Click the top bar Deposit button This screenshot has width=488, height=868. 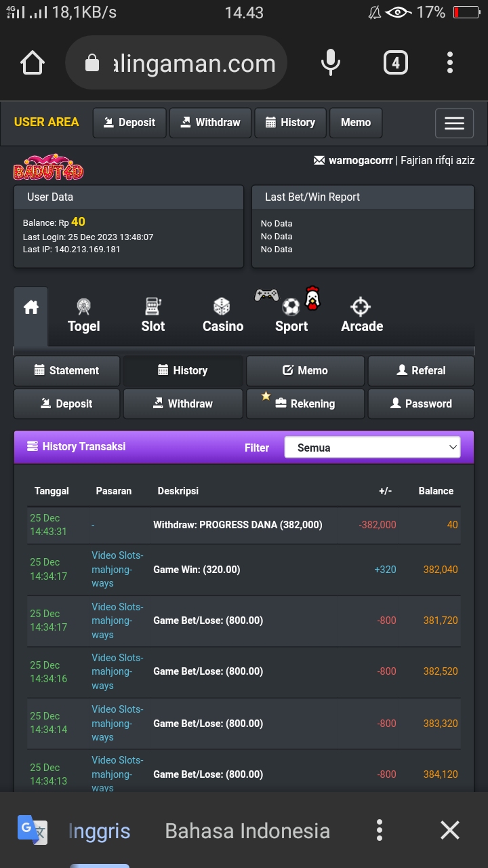click(x=129, y=123)
